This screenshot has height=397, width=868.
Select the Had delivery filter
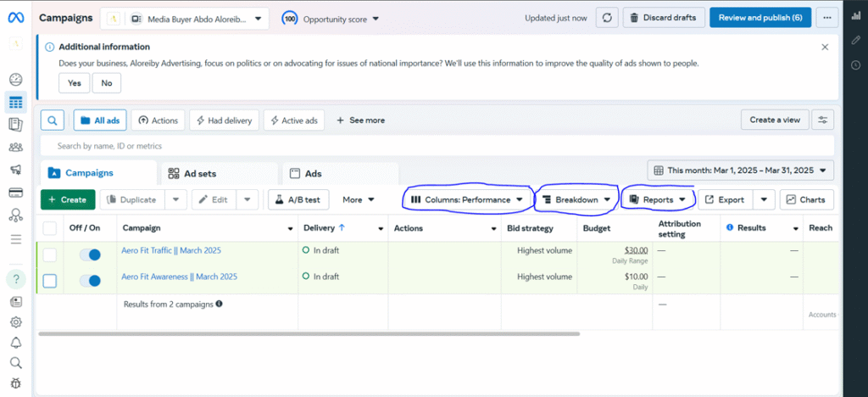coord(224,120)
